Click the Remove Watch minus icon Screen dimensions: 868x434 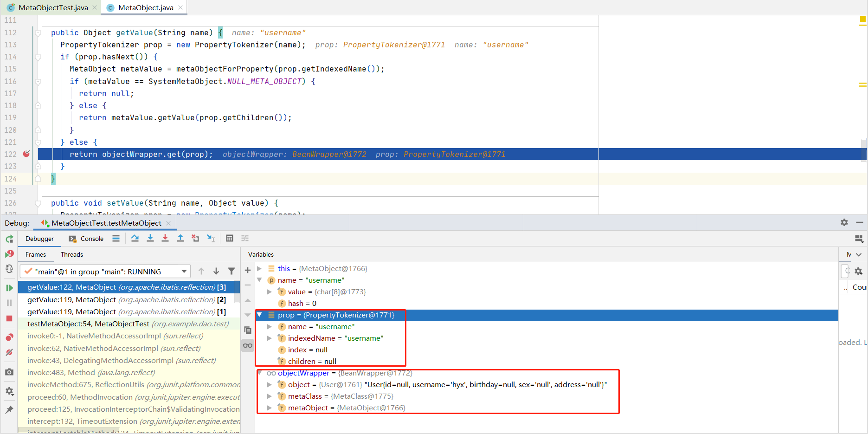tap(248, 285)
